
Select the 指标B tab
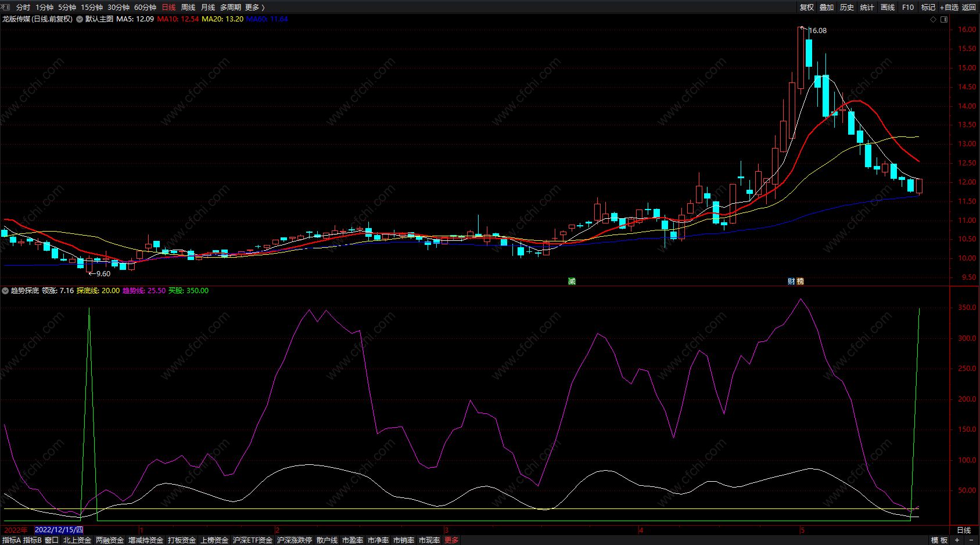[x=33, y=540]
